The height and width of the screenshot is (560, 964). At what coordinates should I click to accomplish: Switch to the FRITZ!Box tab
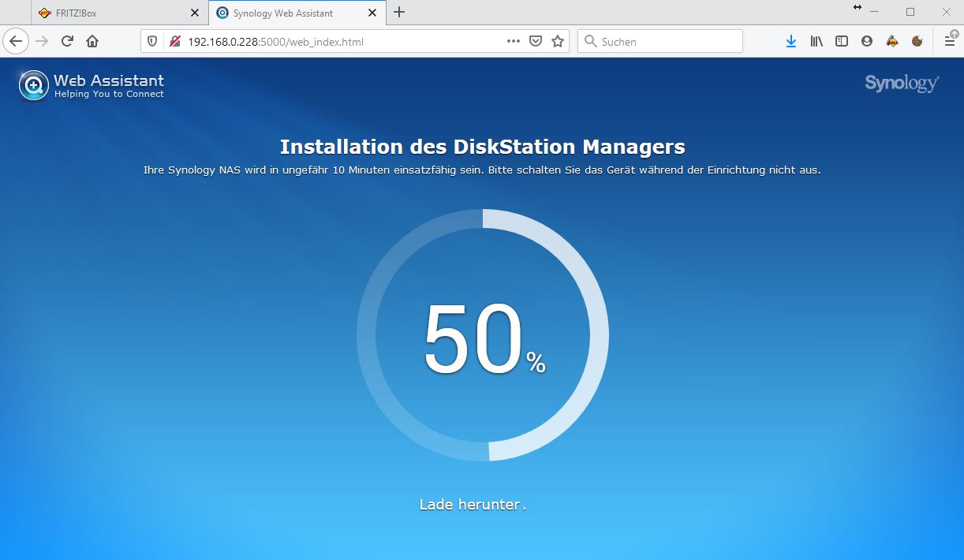pos(118,13)
